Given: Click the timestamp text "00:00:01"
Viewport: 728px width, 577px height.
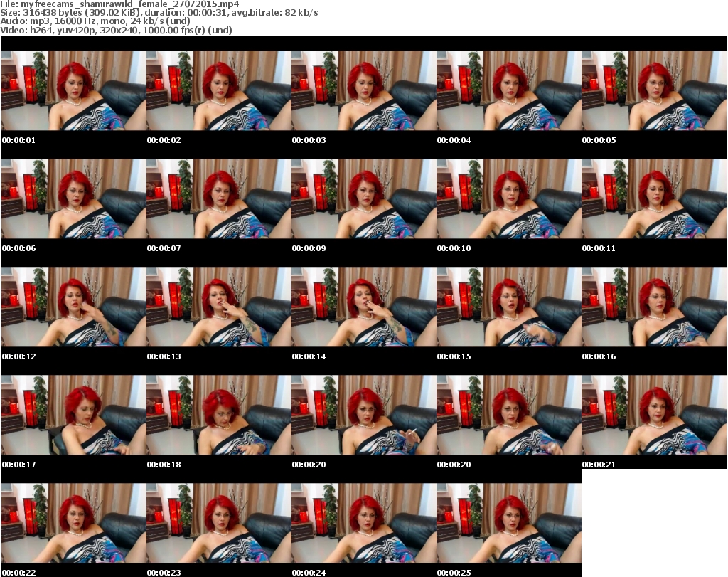Looking at the screenshot, I should 18,140.
